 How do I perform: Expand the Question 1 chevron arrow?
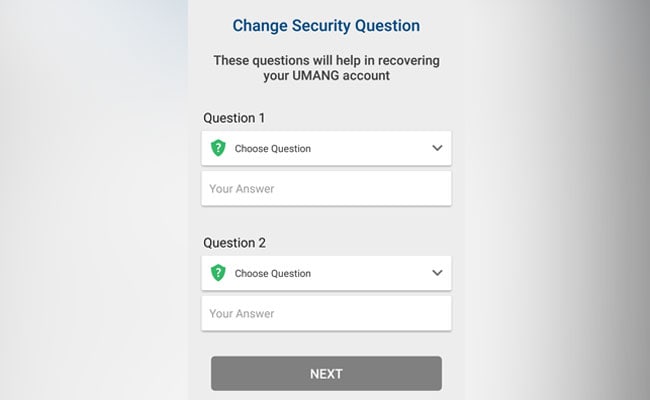click(436, 148)
